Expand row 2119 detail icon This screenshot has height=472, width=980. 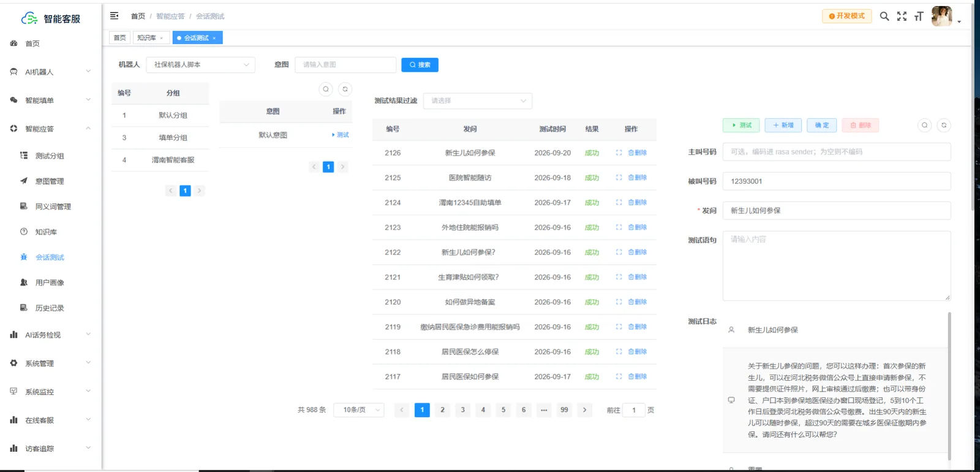click(x=619, y=327)
